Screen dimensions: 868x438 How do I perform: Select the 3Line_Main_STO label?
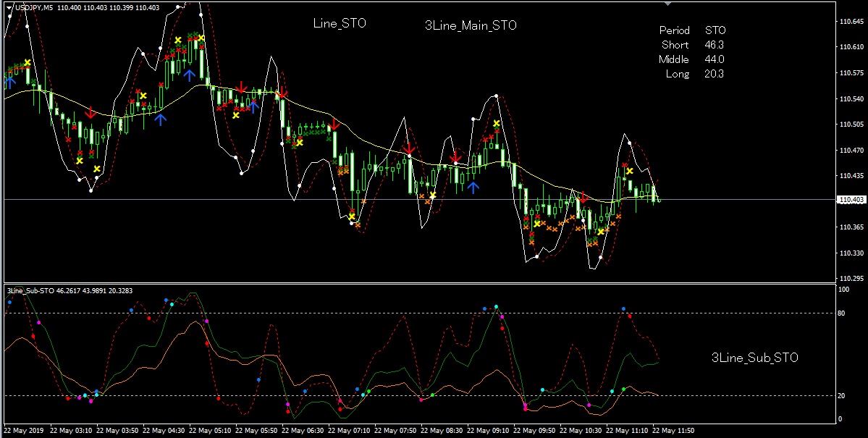471,25
